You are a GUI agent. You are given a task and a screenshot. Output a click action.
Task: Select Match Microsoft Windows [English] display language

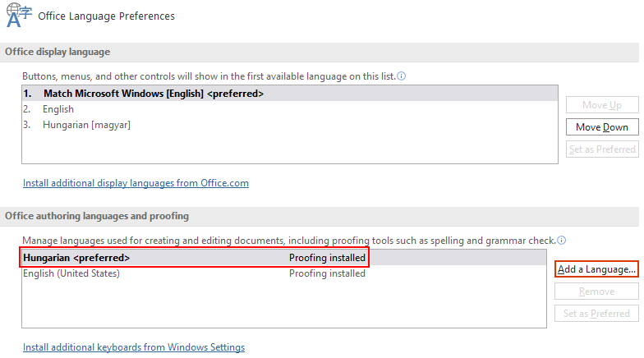[154, 94]
